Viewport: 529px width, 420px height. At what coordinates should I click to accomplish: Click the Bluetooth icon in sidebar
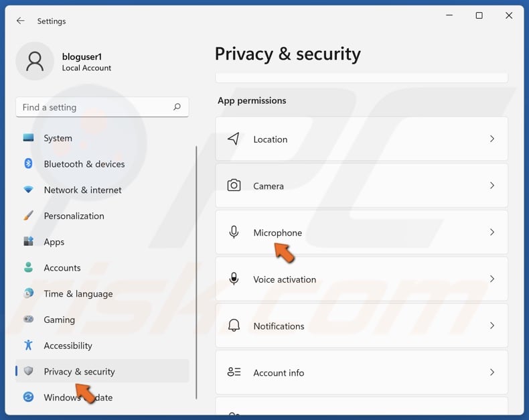28,163
